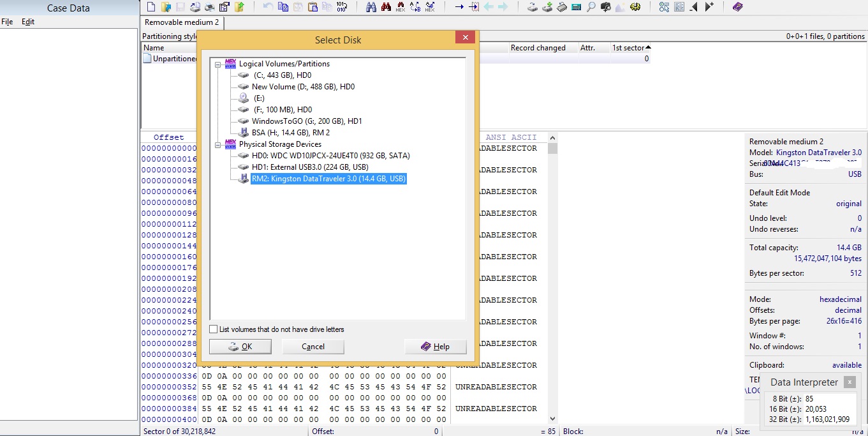Image resolution: width=868 pixels, height=436 pixels.
Task: Click the magnifying glass icon in toolbar
Action: (591, 7)
